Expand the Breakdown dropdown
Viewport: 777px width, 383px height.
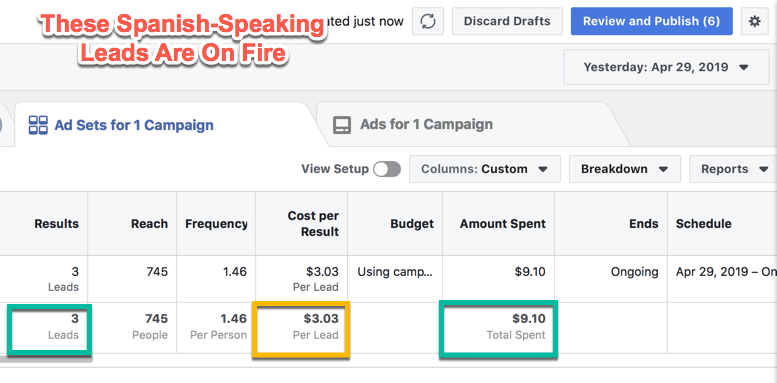(624, 169)
